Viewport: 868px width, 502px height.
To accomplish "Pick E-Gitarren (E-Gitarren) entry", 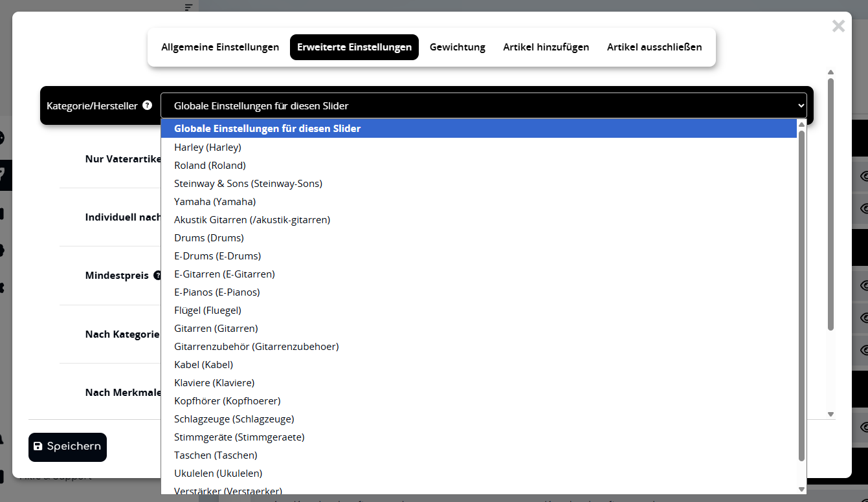I will (x=479, y=274).
